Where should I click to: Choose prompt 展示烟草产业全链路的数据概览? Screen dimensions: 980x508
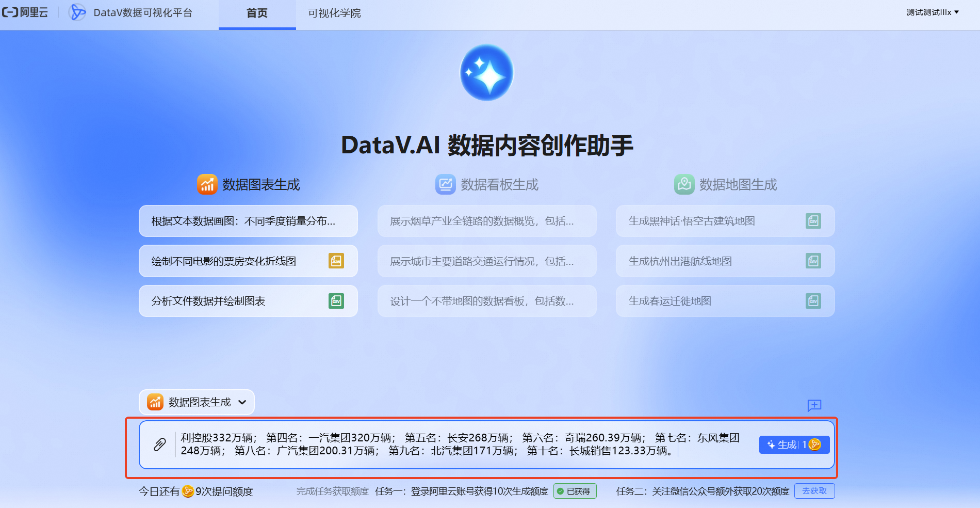487,221
